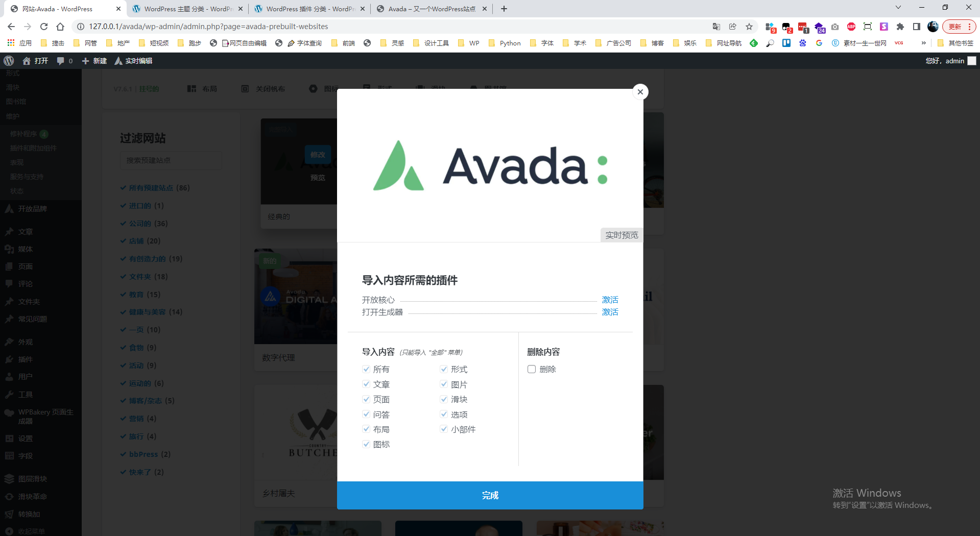Enable the 删除 content checkbox
The height and width of the screenshot is (536, 980).
[x=532, y=369]
